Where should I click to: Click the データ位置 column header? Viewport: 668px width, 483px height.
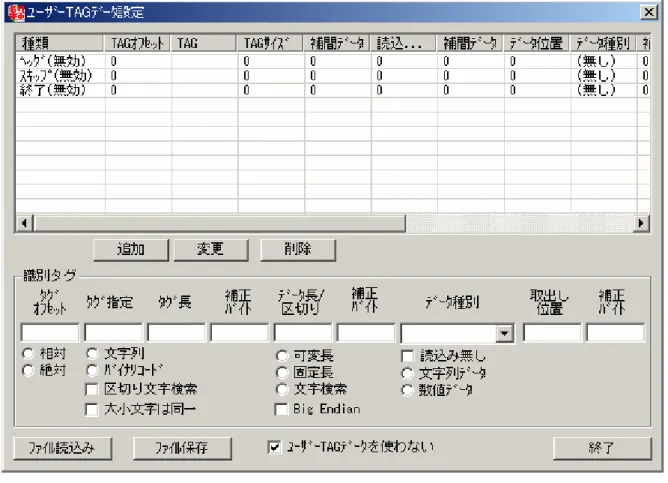tap(536, 43)
